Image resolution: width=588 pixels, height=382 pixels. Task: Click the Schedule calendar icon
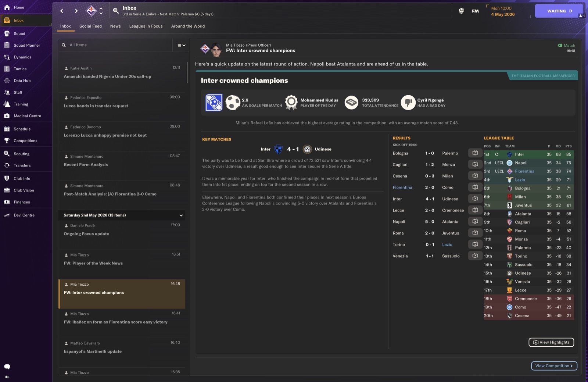click(x=7, y=129)
